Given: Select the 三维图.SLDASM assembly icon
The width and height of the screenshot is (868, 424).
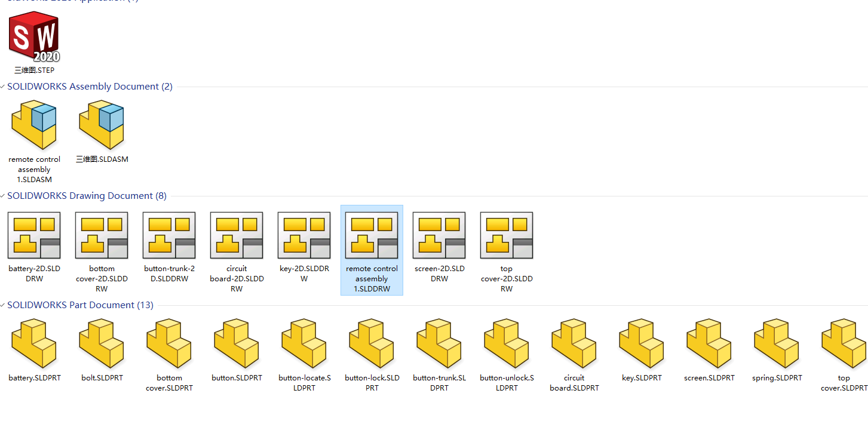Looking at the screenshot, I should [102, 125].
